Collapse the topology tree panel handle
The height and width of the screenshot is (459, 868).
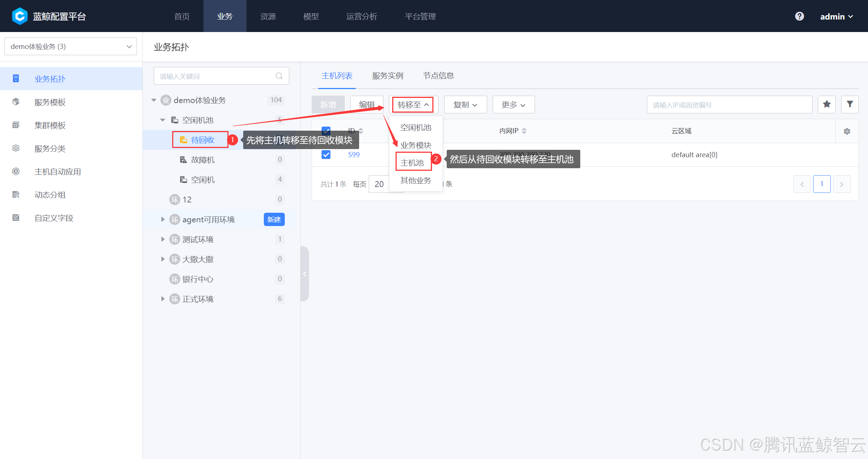[x=305, y=273]
